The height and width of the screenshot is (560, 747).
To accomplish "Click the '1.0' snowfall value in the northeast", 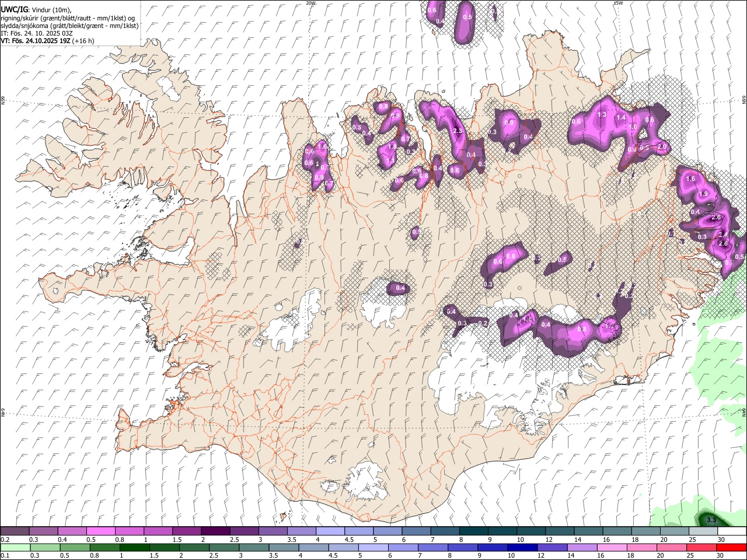I will pos(632,127).
